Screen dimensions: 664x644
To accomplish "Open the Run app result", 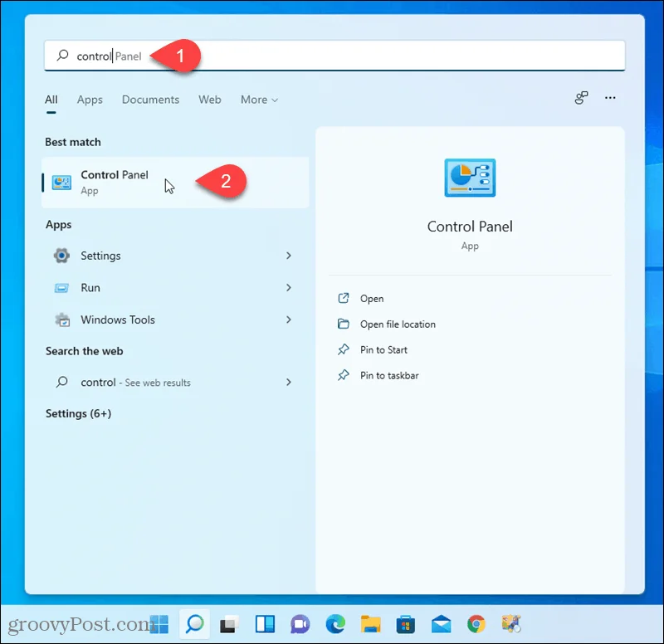I will coord(173,288).
